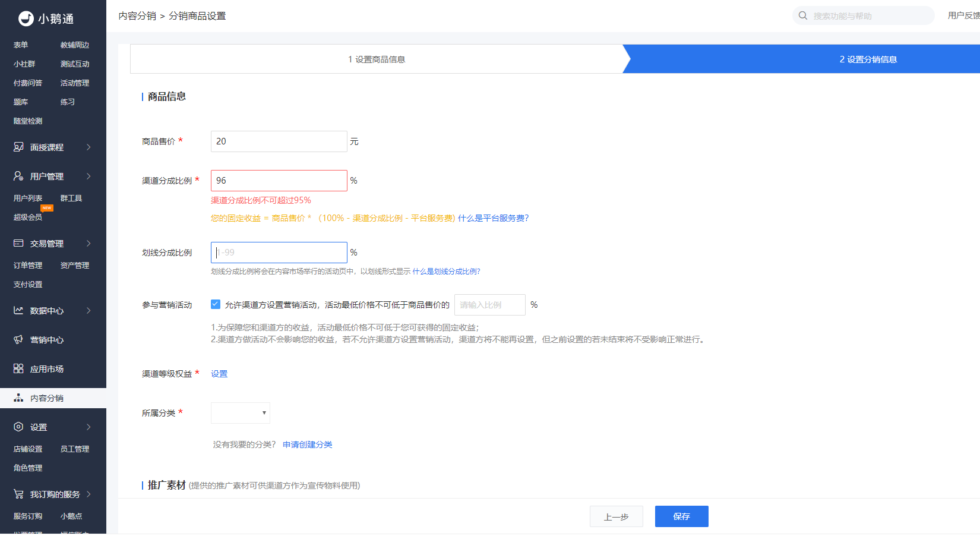Image resolution: width=980 pixels, height=536 pixels.
Task: Focus the 请输入比例 input field
Action: (x=490, y=305)
